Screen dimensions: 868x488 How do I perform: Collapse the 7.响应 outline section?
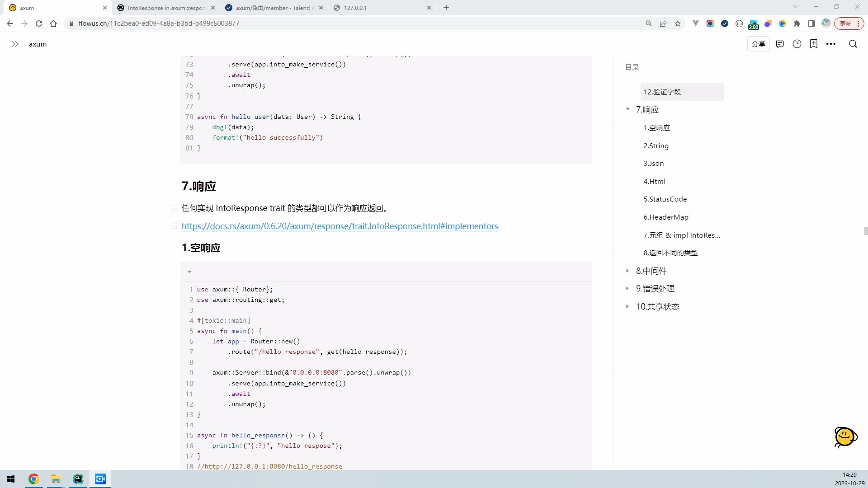coord(627,109)
